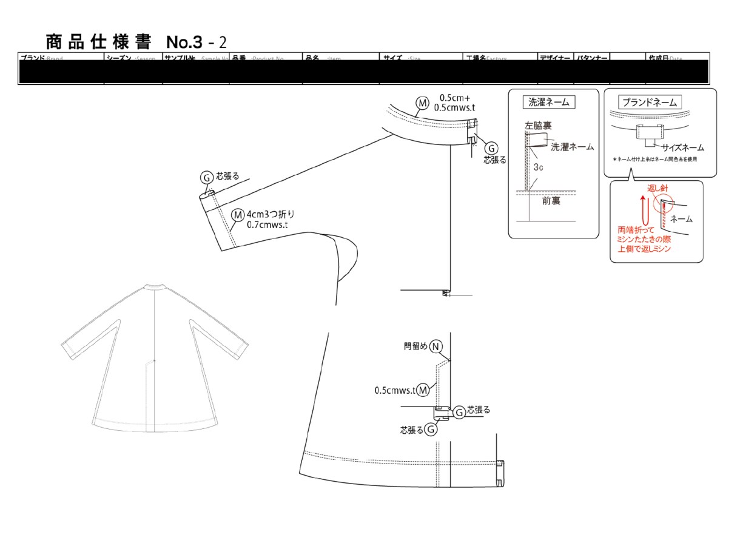Click the "前裏" label
740x560 pixels.
[x=551, y=201]
